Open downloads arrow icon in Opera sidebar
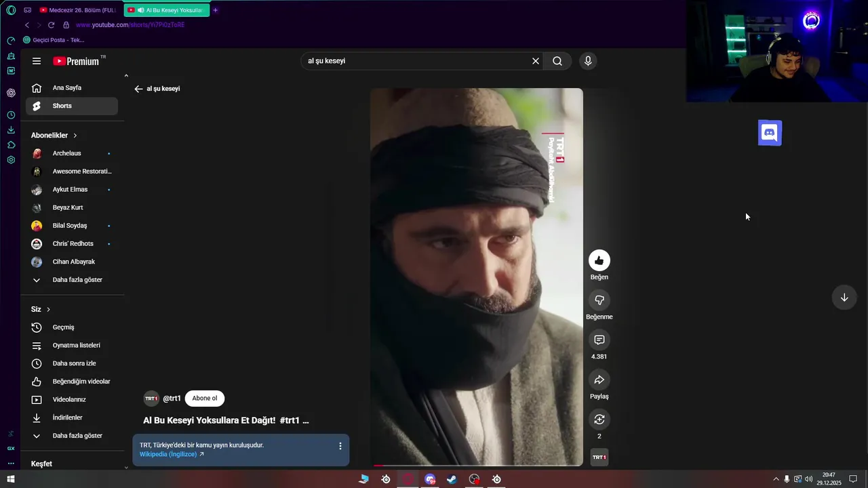 coord(11,130)
